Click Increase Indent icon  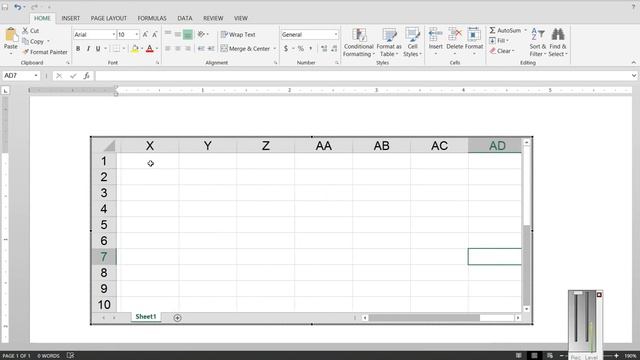point(211,49)
